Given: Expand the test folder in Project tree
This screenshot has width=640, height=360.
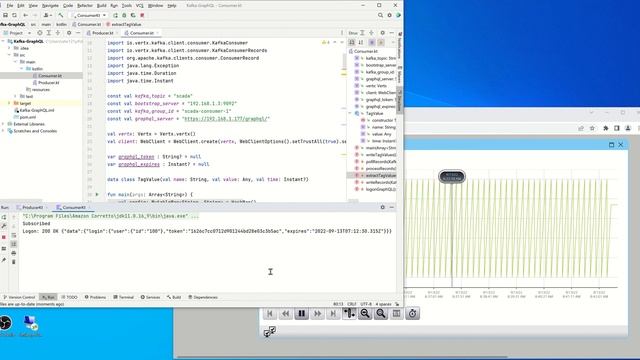Looking at the screenshot, I should pyautogui.click(x=16, y=96).
